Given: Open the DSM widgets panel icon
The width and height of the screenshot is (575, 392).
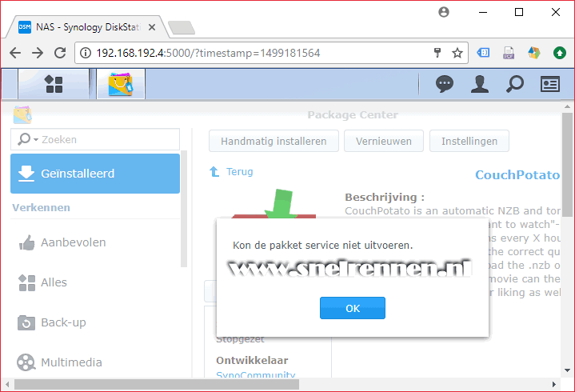Looking at the screenshot, I should point(549,84).
